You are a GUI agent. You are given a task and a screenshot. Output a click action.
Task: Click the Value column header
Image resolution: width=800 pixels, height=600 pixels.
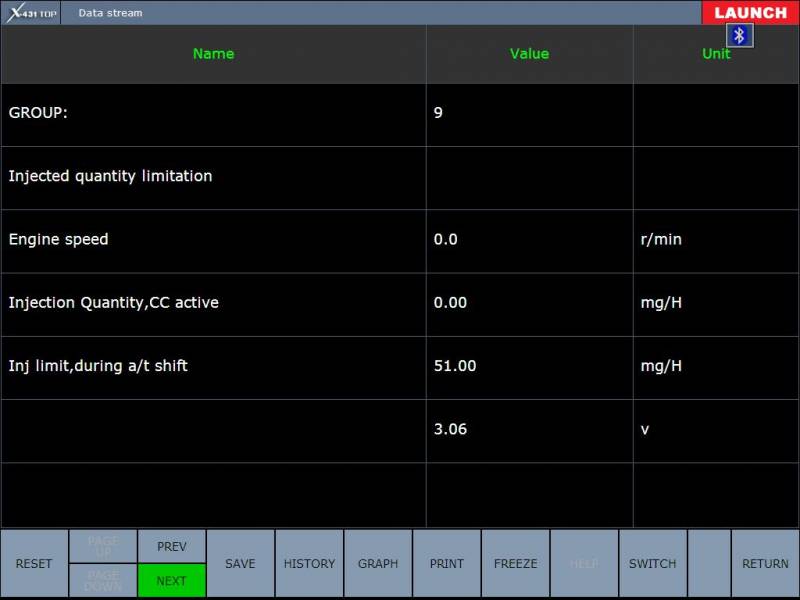click(529, 54)
